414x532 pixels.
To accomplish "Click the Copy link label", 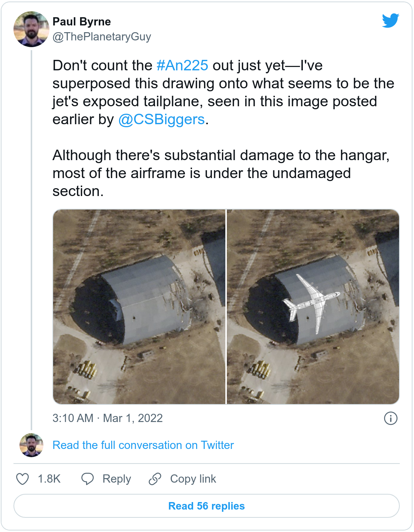I will (193, 479).
